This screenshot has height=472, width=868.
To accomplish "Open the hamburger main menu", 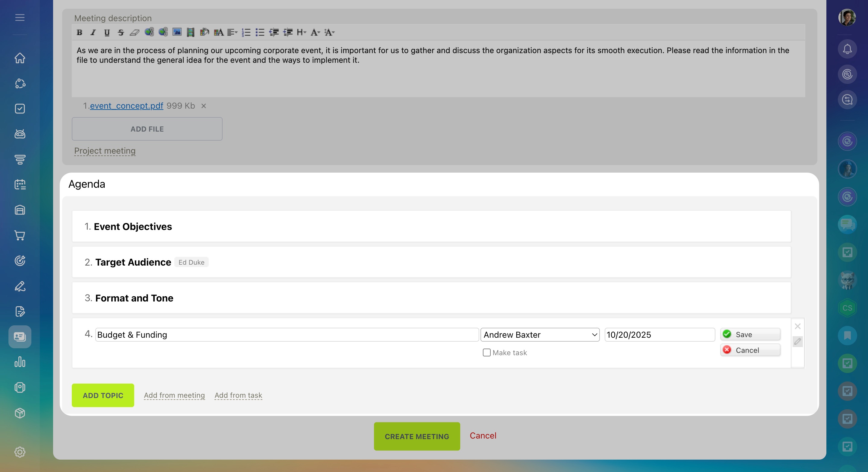I will (20, 18).
